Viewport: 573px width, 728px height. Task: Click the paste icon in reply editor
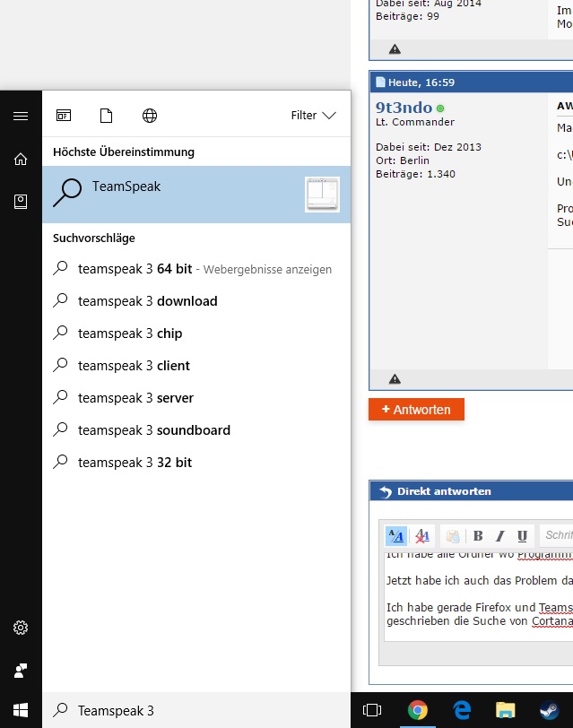tap(453, 536)
